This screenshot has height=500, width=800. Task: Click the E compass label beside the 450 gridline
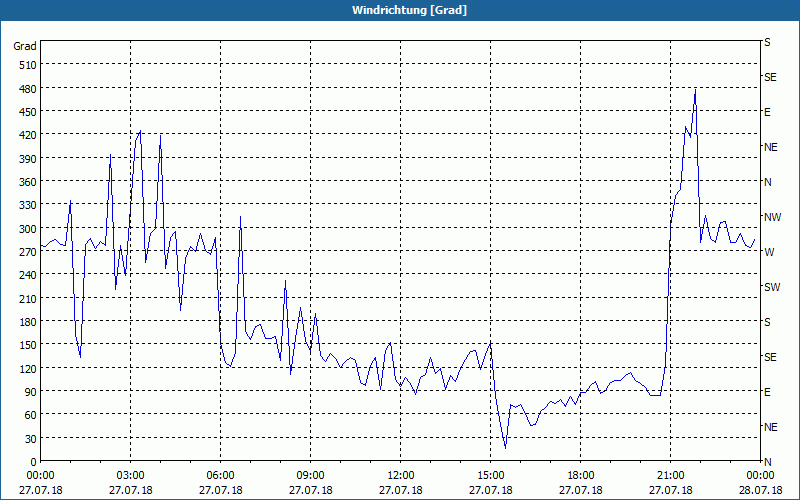pos(767,112)
